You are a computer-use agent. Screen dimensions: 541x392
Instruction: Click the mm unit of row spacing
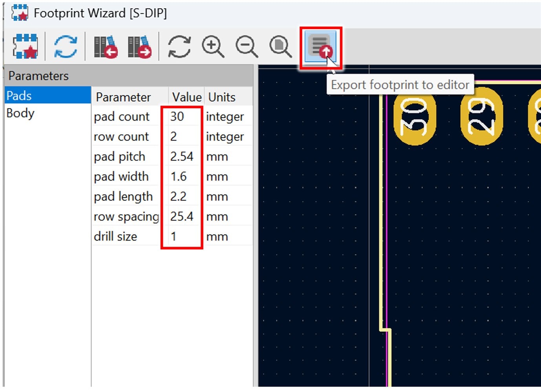[x=217, y=217]
